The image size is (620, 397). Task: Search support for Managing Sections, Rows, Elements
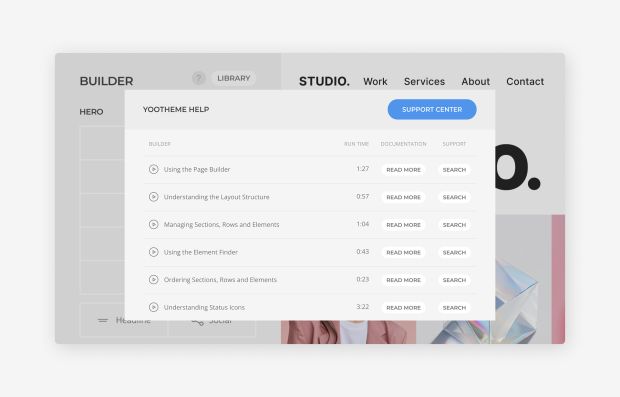pyautogui.click(x=454, y=225)
